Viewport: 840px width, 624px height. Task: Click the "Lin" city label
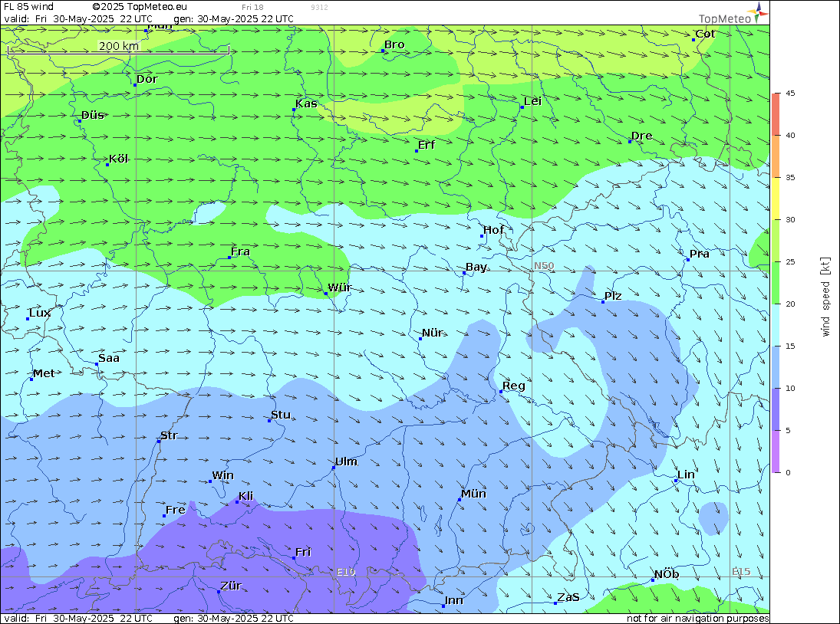[x=687, y=475]
